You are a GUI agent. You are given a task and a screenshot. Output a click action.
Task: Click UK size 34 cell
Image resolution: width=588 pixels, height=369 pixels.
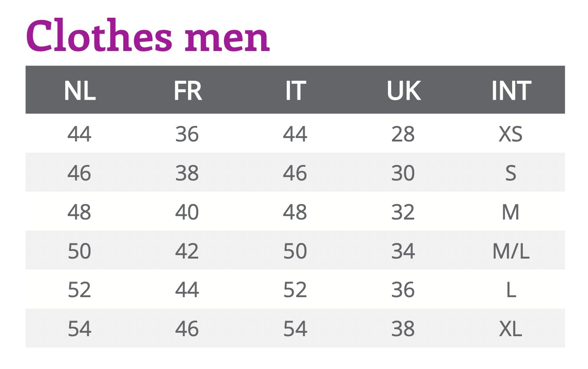(x=403, y=251)
